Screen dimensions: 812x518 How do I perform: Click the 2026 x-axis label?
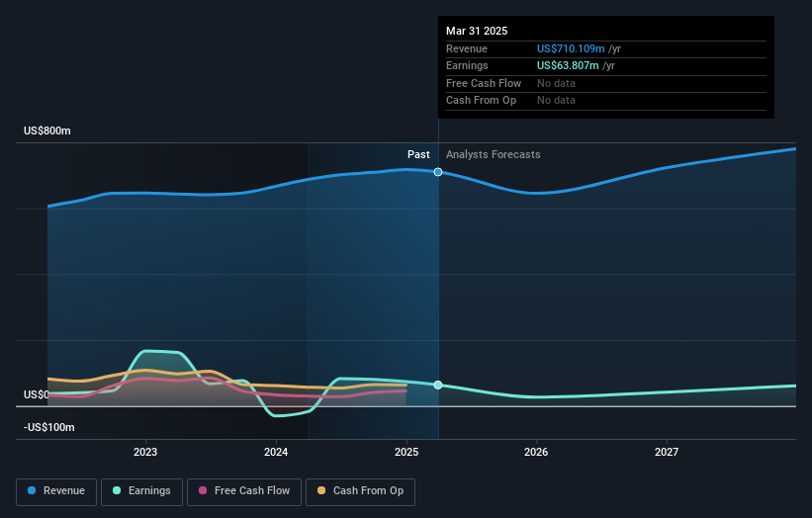point(536,452)
